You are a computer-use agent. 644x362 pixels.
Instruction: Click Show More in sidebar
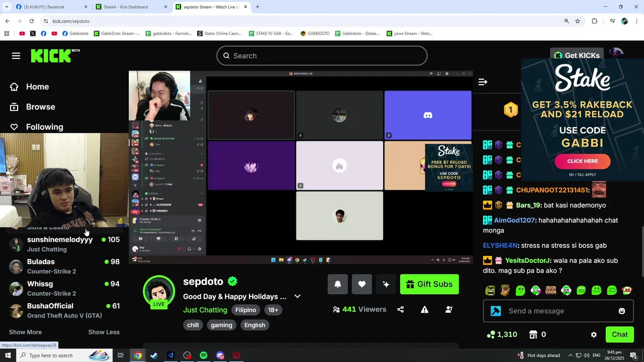[x=25, y=332]
